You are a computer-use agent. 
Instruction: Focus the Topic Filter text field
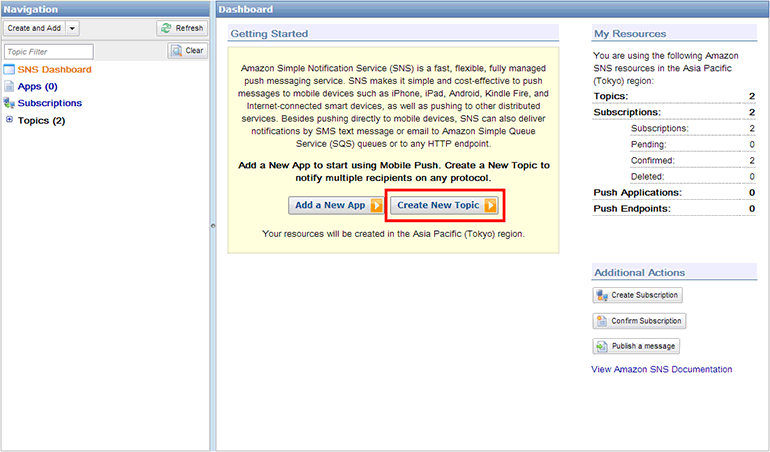tap(48, 51)
